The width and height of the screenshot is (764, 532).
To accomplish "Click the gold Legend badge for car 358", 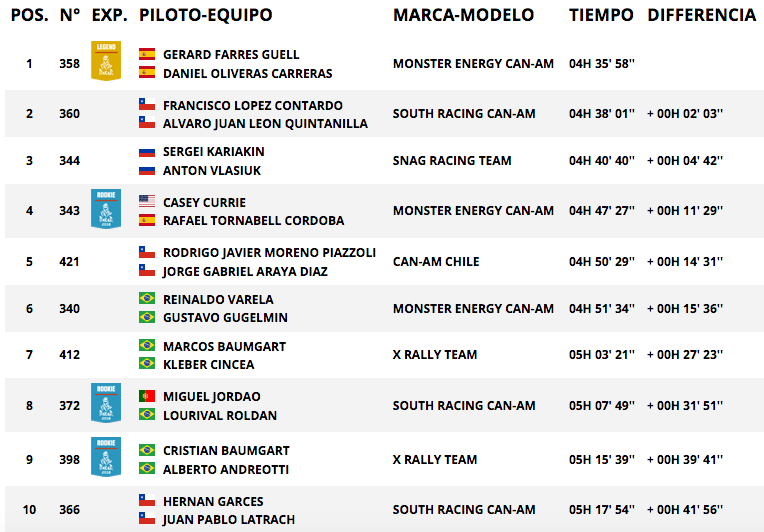I will (106, 61).
